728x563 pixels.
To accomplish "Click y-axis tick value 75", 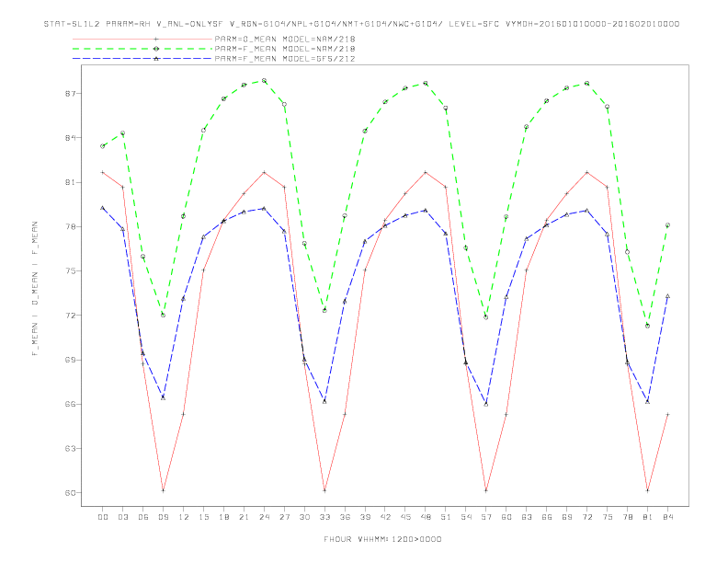I will coord(70,271).
